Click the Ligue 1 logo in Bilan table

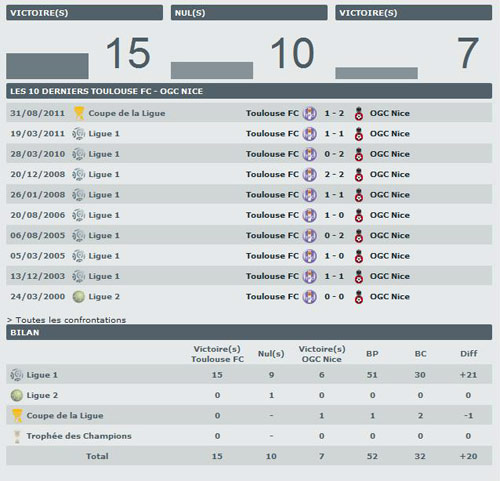17,375
